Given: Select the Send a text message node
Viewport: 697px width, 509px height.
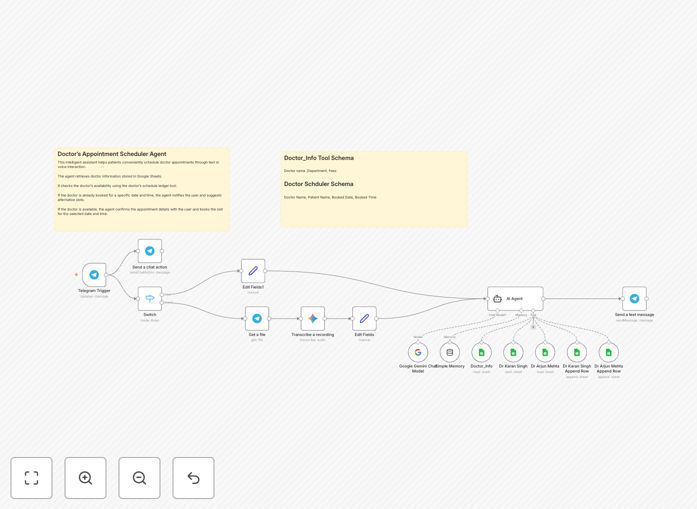Looking at the screenshot, I should [634, 299].
